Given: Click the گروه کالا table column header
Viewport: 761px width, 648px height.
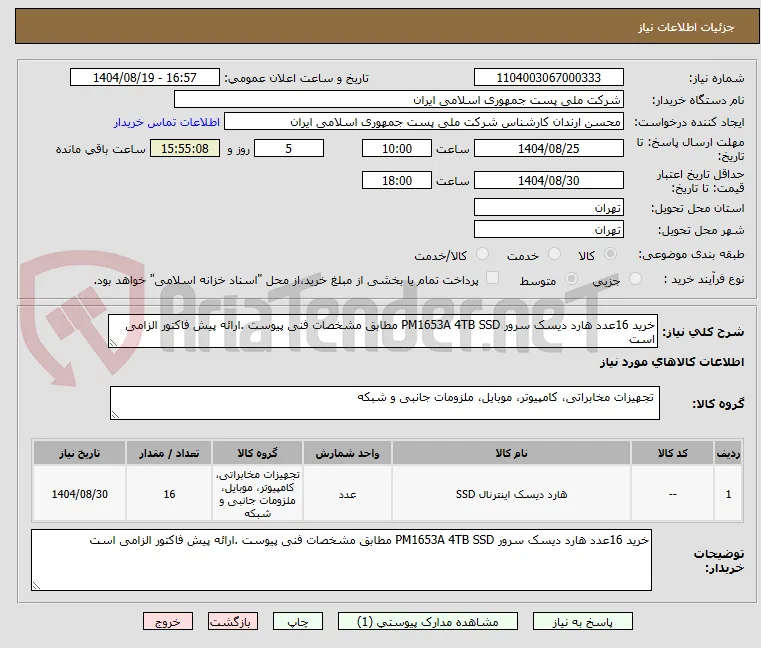Looking at the screenshot, I should point(257,453).
